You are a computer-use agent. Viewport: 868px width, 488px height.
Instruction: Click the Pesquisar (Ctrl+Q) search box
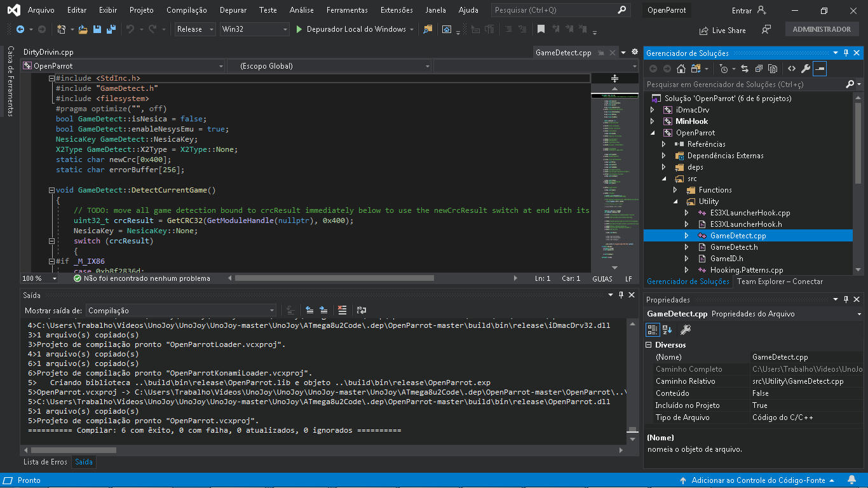[560, 10]
